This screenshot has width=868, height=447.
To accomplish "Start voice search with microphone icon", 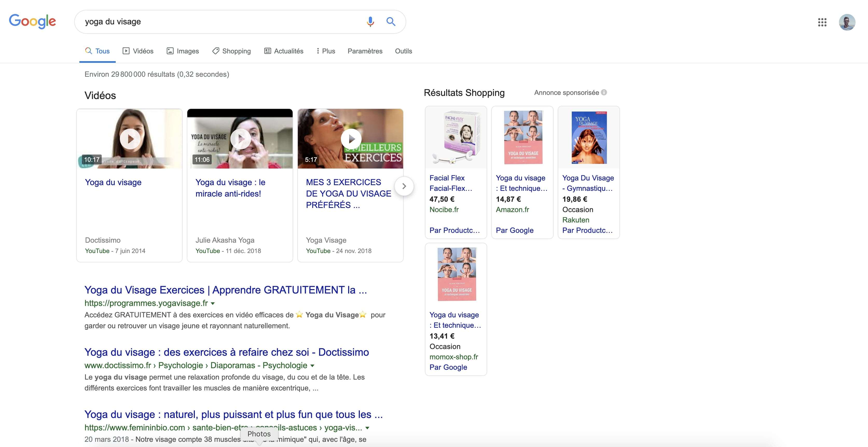I will click(x=370, y=22).
